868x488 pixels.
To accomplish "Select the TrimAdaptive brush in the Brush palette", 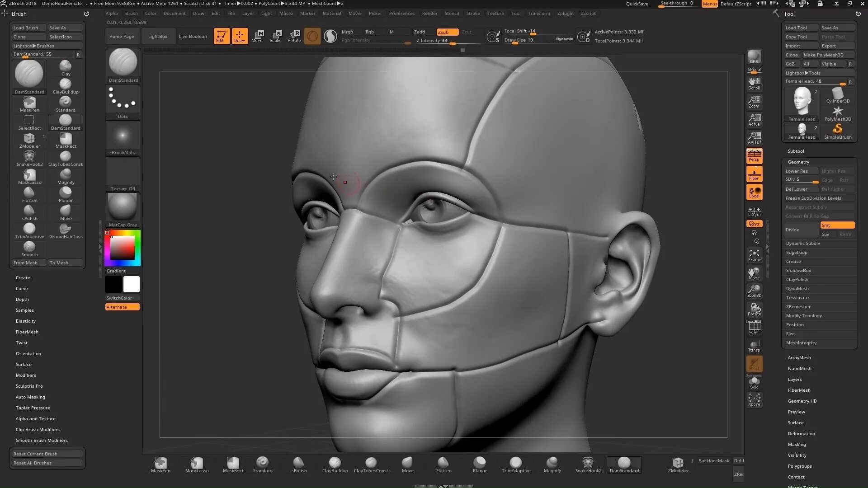I will click(29, 230).
